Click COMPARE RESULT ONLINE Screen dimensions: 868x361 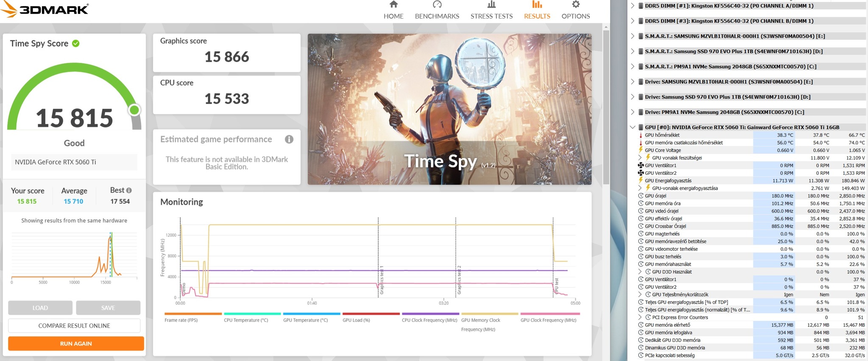[74, 325]
